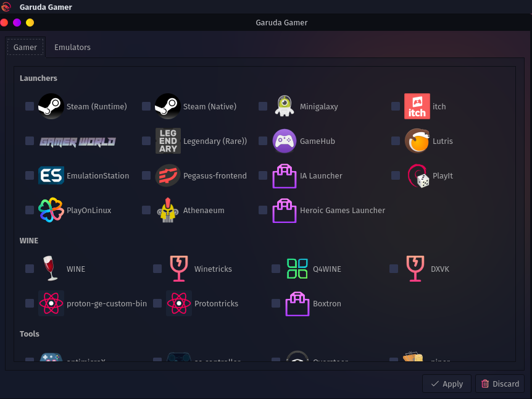Viewport: 532px width, 399px height.
Task: Click the IA Launcher bag icon
Action: 285,176
